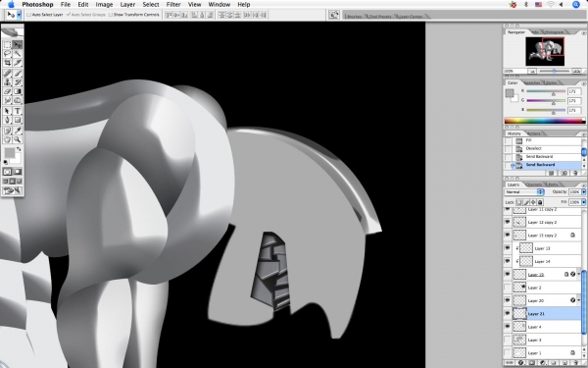Switch to the Histogram tab
This screenshot has height=368, width=588.
554,32
